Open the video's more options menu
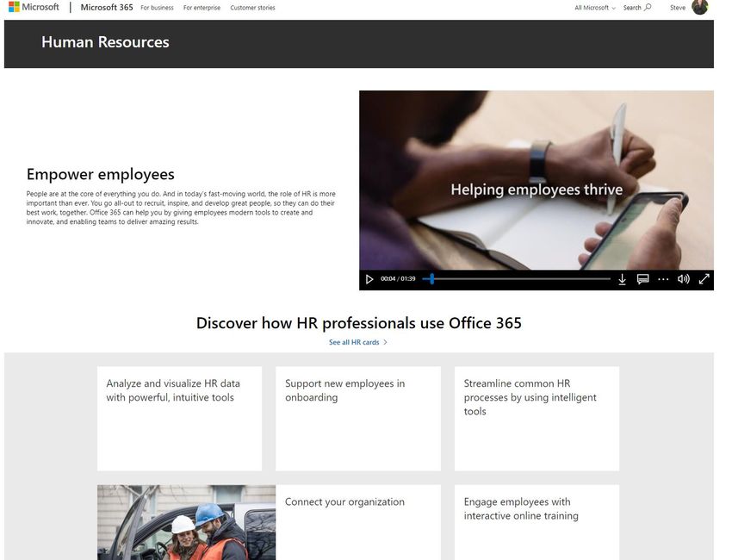Image resolution: width=732 pixels, height=560 pixels. click(663, 279)
